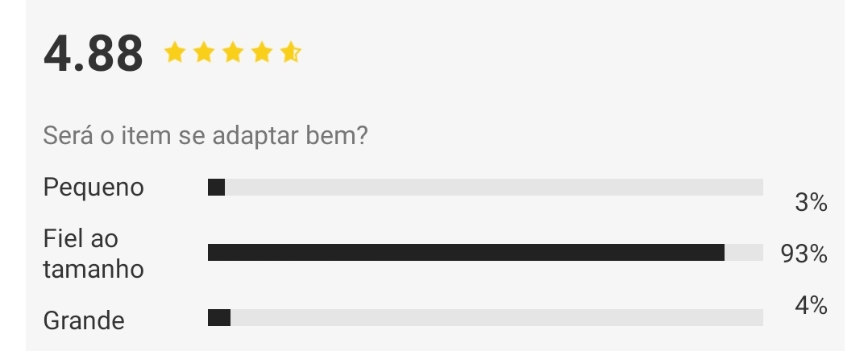Click the half-filled fifth rating star
The height and width of the screenshot is (351, 868).
click(x=291, y=52)
